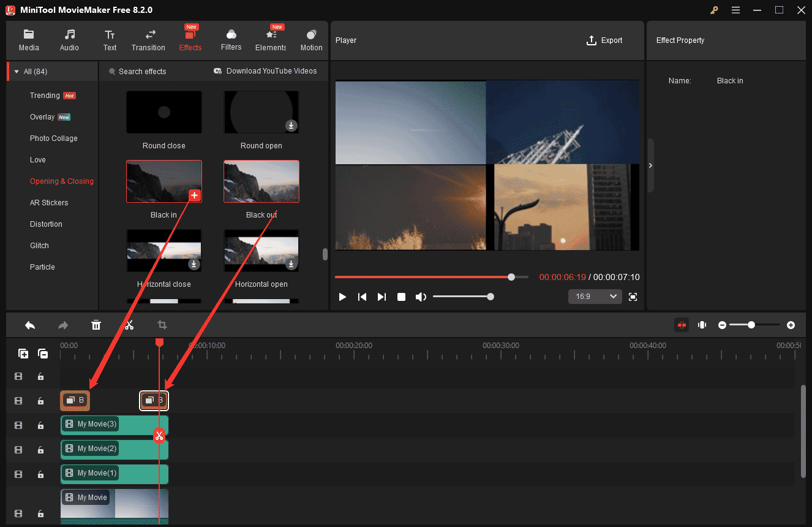Toggle lock on My Movie(2) track
The image size is (812, 527).
[x=40, y=450]
